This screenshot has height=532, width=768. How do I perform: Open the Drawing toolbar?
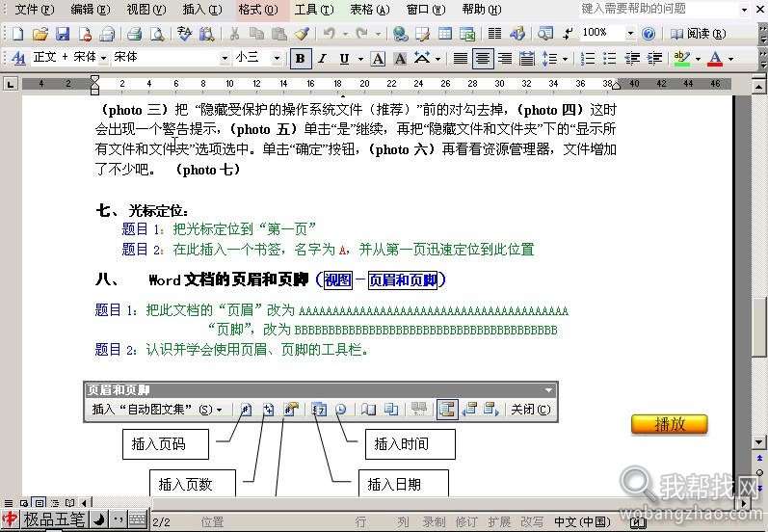(517, 34)
